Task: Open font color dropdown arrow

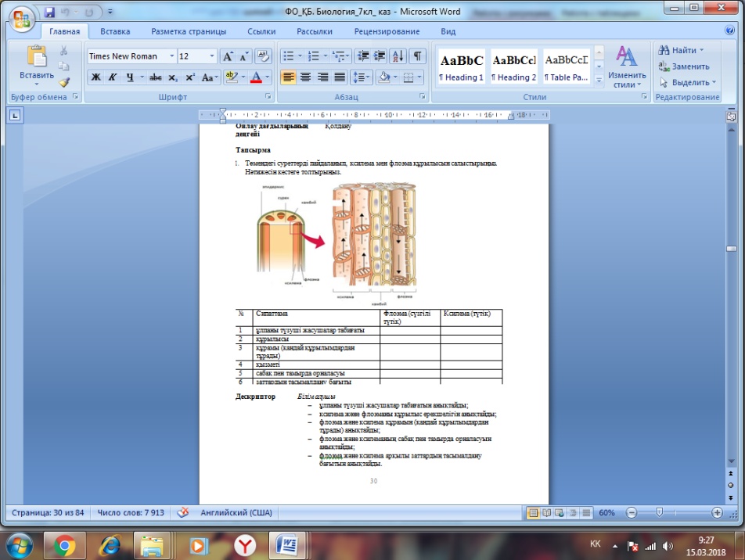Action: [x=268, y=77]
